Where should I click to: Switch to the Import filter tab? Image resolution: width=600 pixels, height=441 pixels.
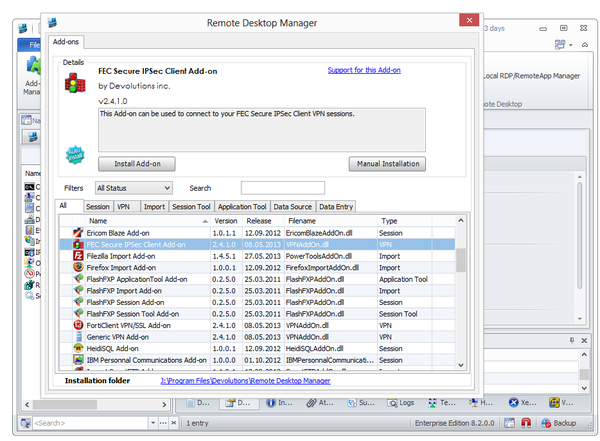[x=154, y=207]
